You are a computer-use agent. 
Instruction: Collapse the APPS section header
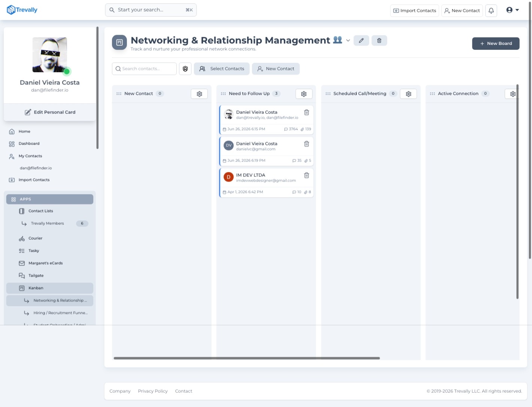[50, 199]
